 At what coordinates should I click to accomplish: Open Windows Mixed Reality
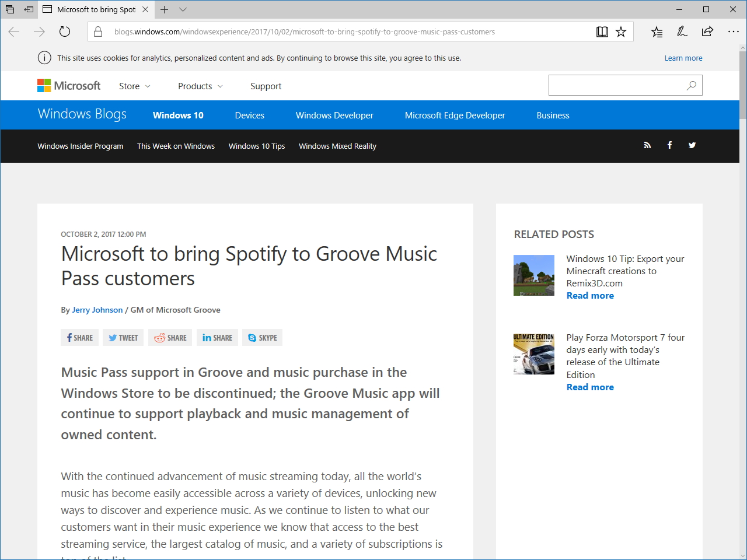[337, 146]
